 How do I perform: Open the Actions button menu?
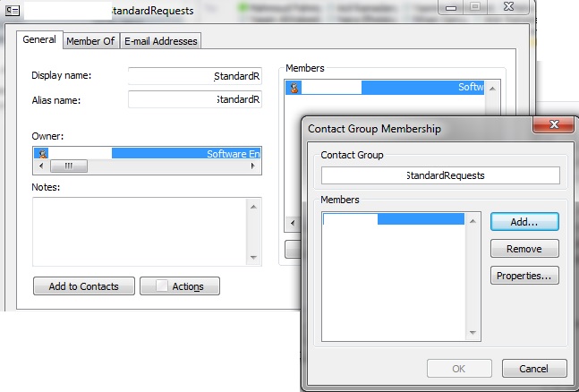pyautogui.click(x=180, y=286)
